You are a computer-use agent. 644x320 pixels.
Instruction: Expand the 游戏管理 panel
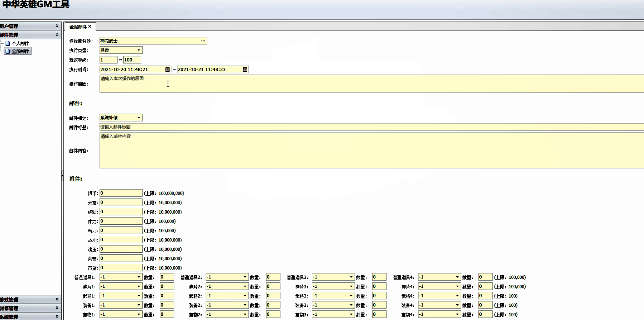[x=57, y=299]
